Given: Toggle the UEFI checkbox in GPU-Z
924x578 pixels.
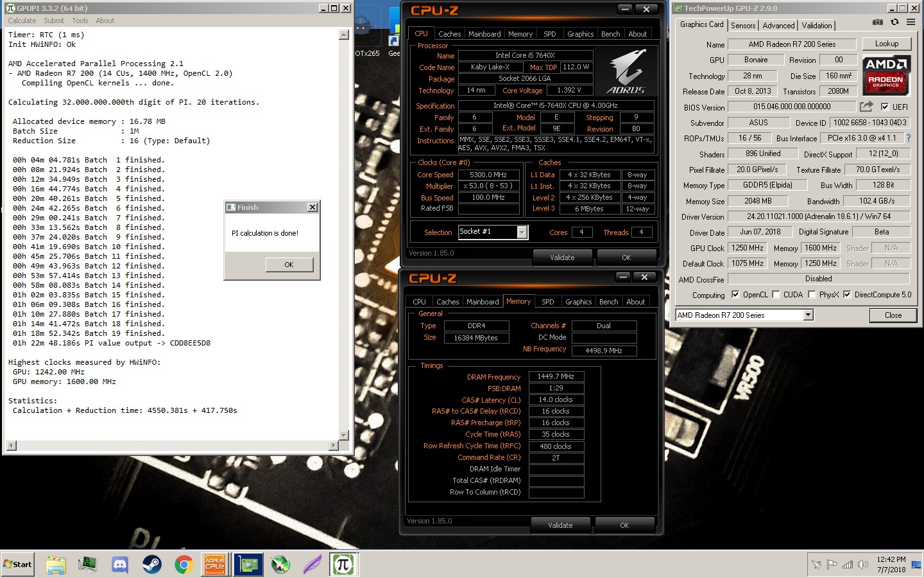Looking at the screenshot, I should (885, 107).
